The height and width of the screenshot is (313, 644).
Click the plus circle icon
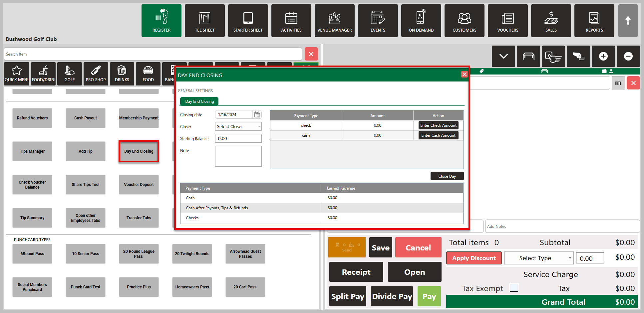603,56
